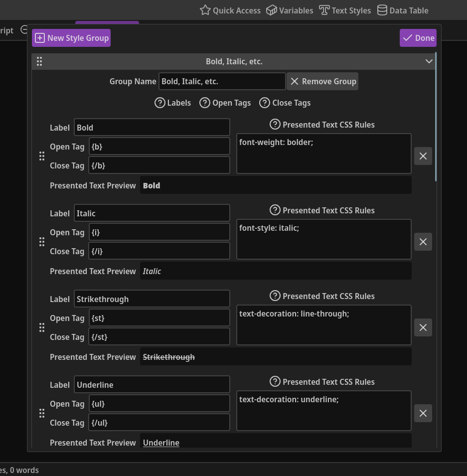Click the Quick Access star icon
This screenshot has width=467, height=476.
click(x=205, y=10)
